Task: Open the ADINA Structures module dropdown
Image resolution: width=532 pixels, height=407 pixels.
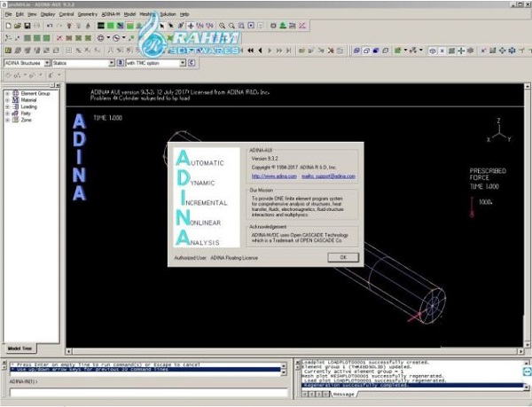Action: pos(47,63)
